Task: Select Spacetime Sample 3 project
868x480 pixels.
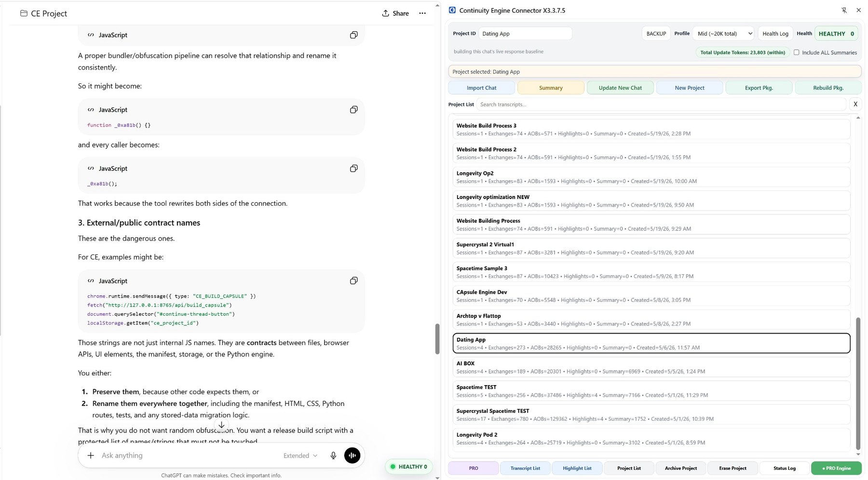Action: [x=651, y=272]
